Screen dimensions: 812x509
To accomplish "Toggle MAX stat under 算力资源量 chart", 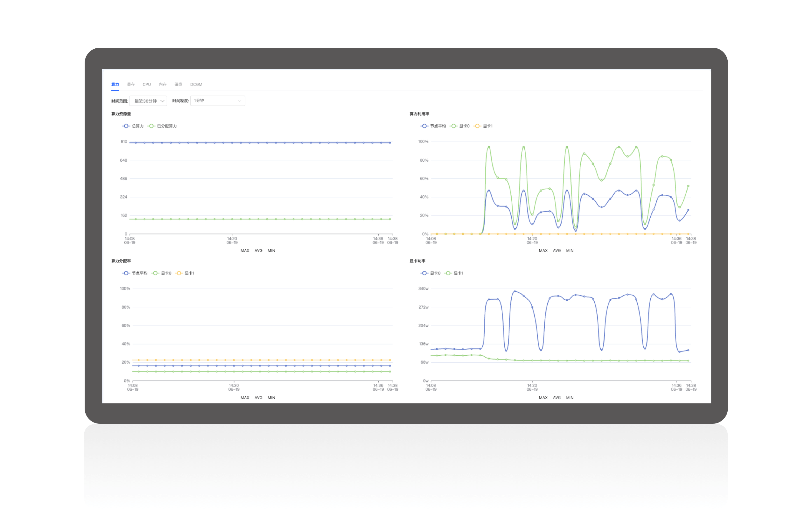I will [245, 250].
